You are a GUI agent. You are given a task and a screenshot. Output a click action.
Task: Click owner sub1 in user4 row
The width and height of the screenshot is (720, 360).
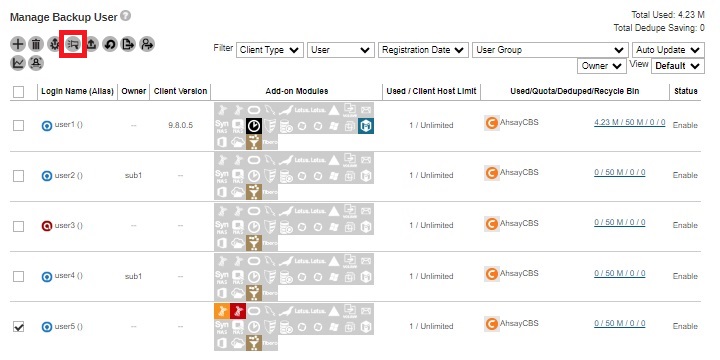click(x=133, y=276)
